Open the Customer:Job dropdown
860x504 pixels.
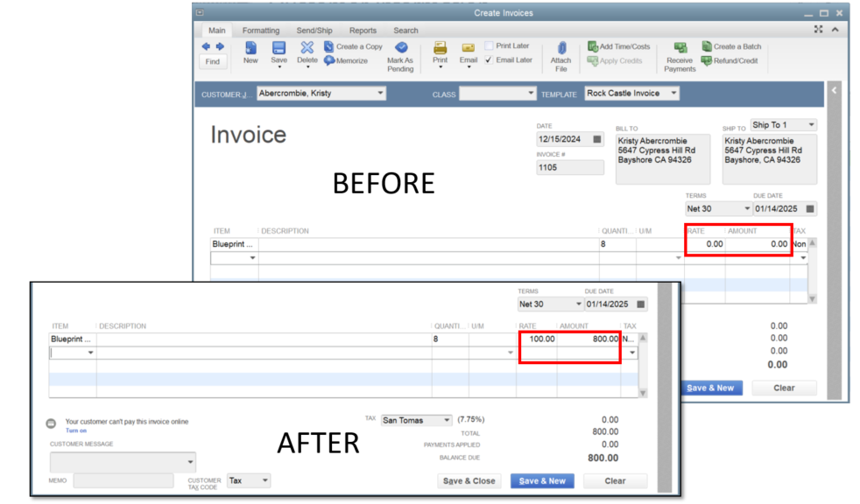pos(380,93)
